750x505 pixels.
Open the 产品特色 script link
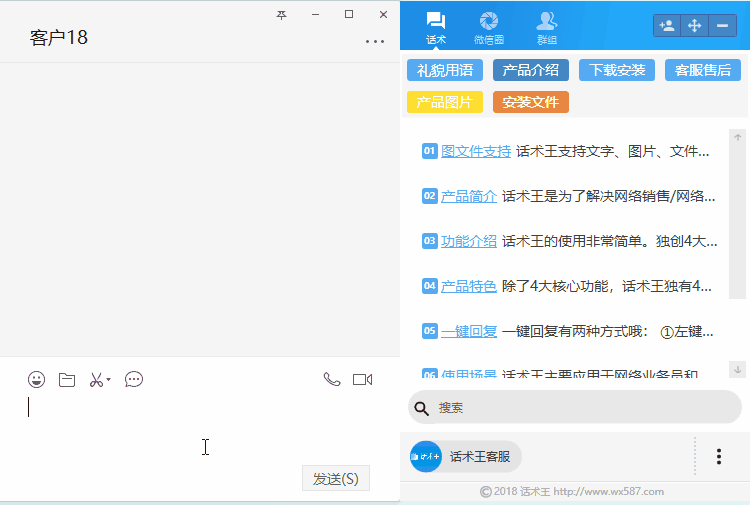(469, 286)
